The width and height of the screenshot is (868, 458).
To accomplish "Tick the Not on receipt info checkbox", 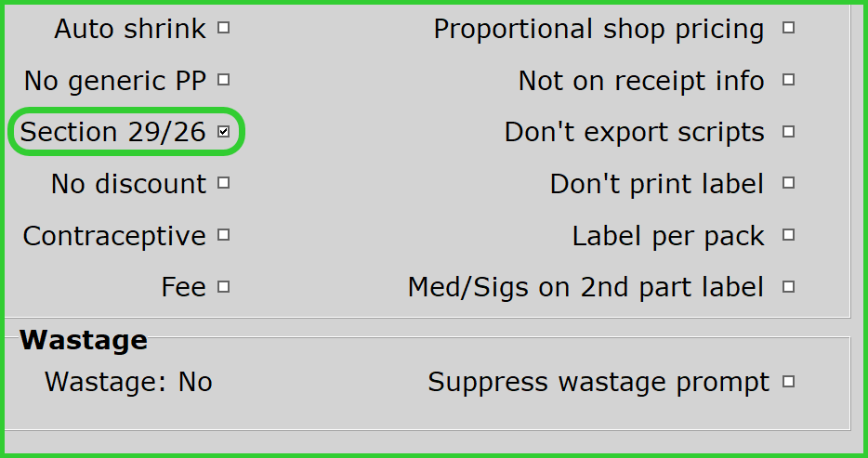I will click(788, 81).
